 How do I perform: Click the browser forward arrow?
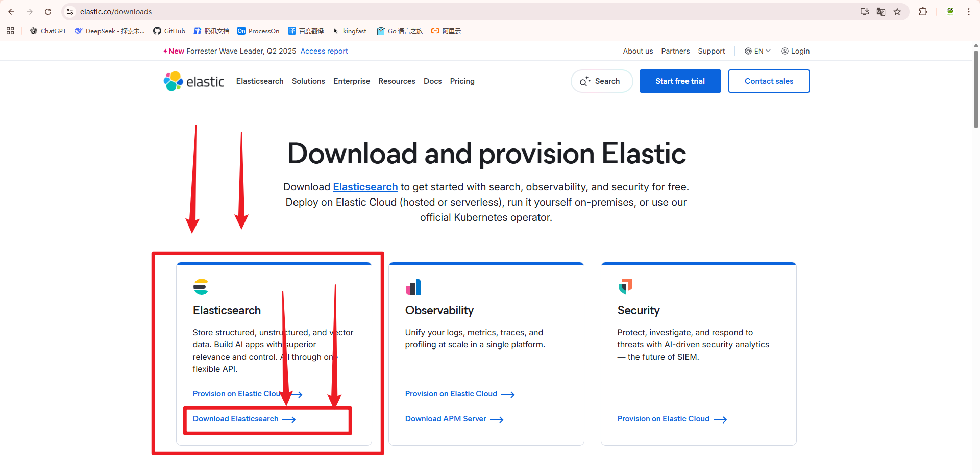click(30, 12)
